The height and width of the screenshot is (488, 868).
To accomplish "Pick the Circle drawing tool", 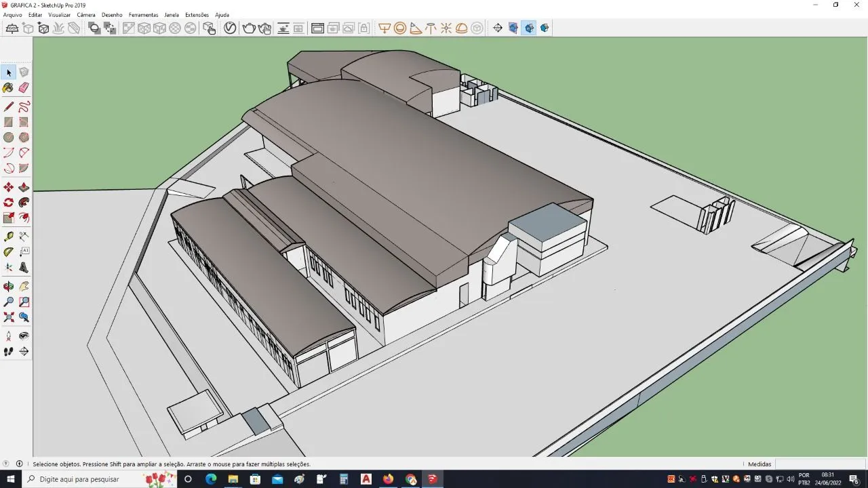I will pyautogui.click(x=9, y=138).
